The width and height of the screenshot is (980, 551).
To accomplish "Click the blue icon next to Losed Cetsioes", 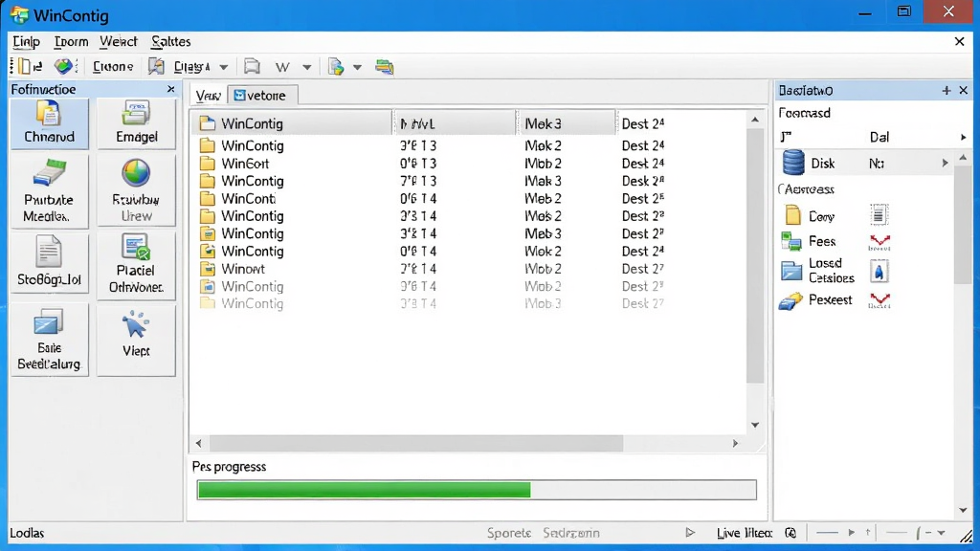I will click(x=879, y=271).
